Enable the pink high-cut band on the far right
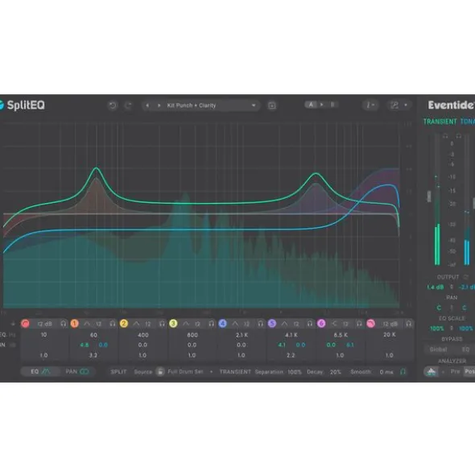 (370, 324)
